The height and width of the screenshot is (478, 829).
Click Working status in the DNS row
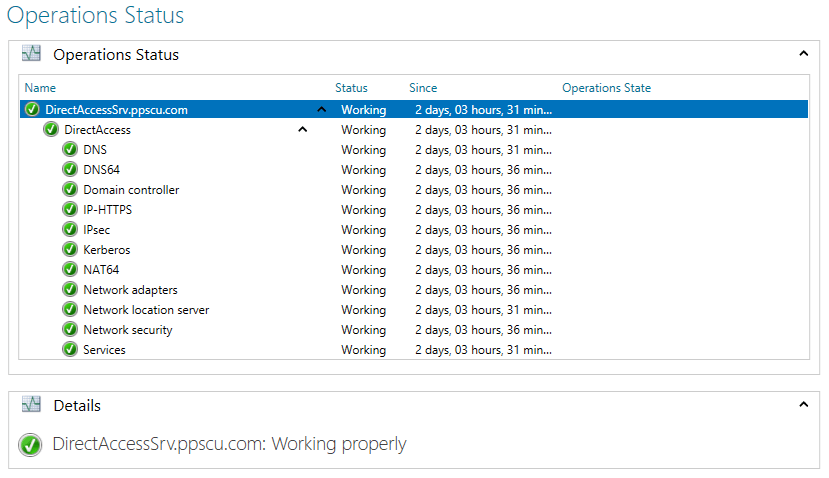(x=364, y=150)
